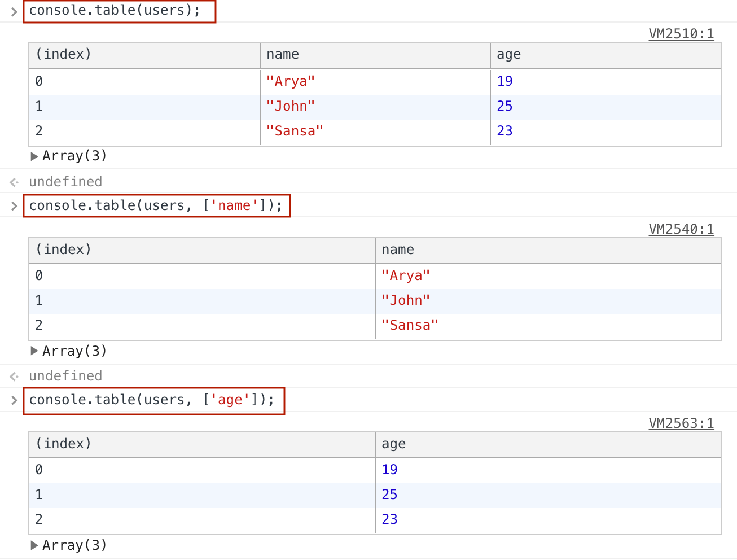
Task: Expand Array(3) under the age-only table
Action: point(34,545)
